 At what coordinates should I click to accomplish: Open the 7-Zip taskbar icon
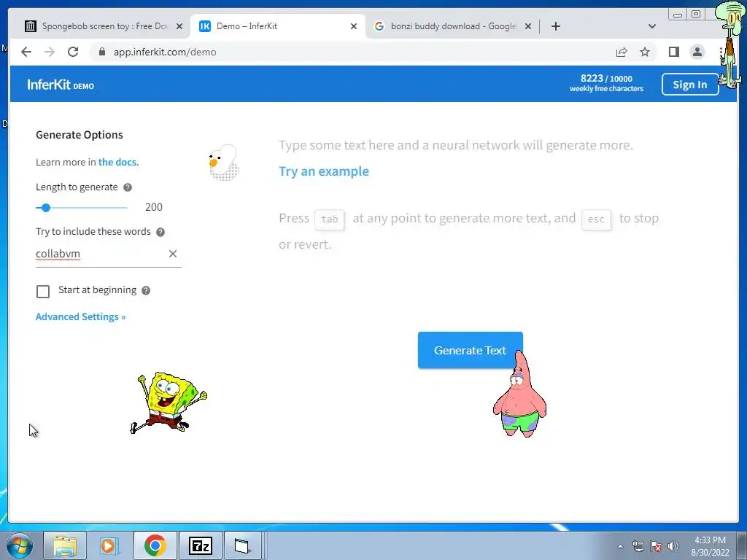click(200, 545)
